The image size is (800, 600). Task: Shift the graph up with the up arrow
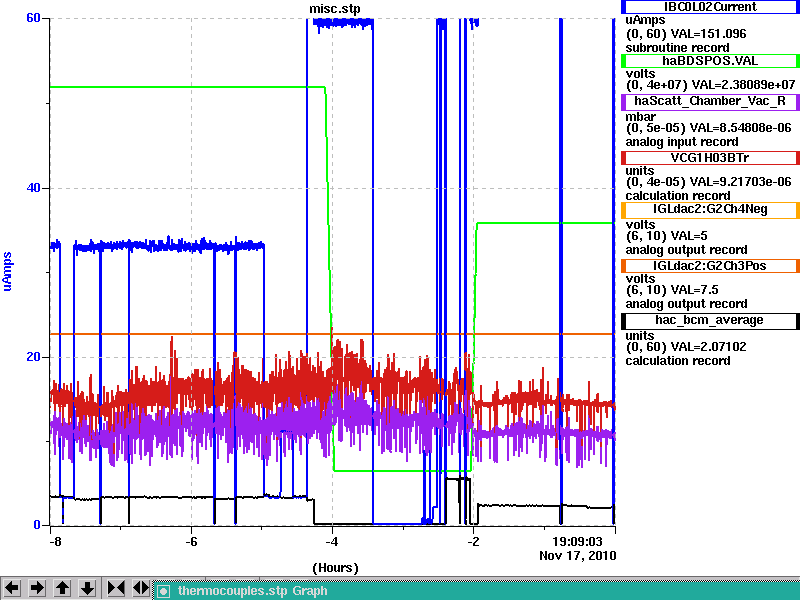point(62,588)
